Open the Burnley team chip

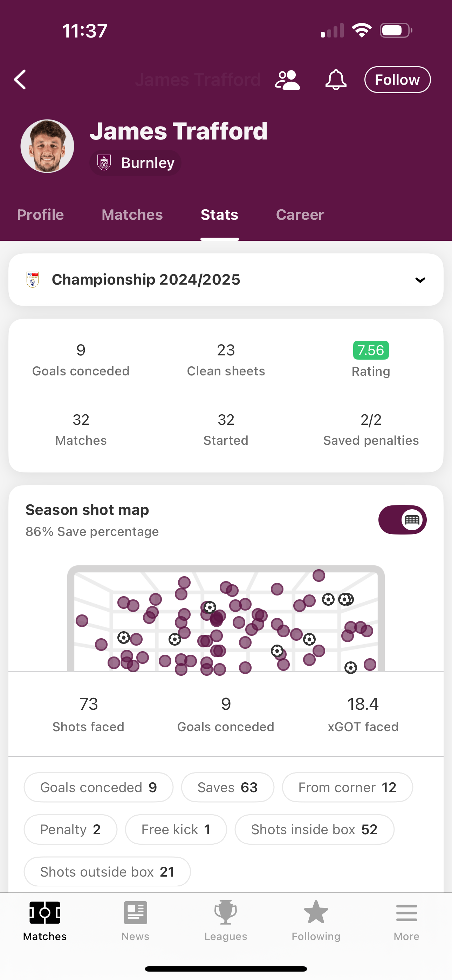pos(136,162)
